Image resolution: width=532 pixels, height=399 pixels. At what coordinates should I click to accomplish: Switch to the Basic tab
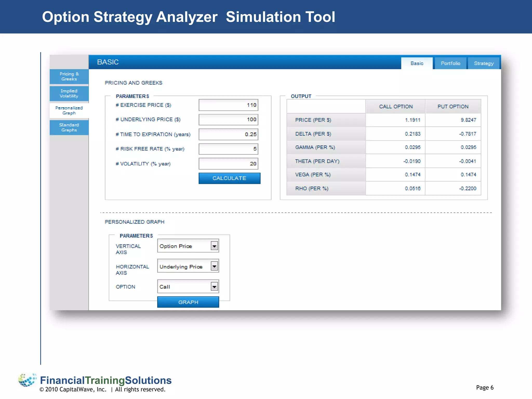tap(417, 63)
